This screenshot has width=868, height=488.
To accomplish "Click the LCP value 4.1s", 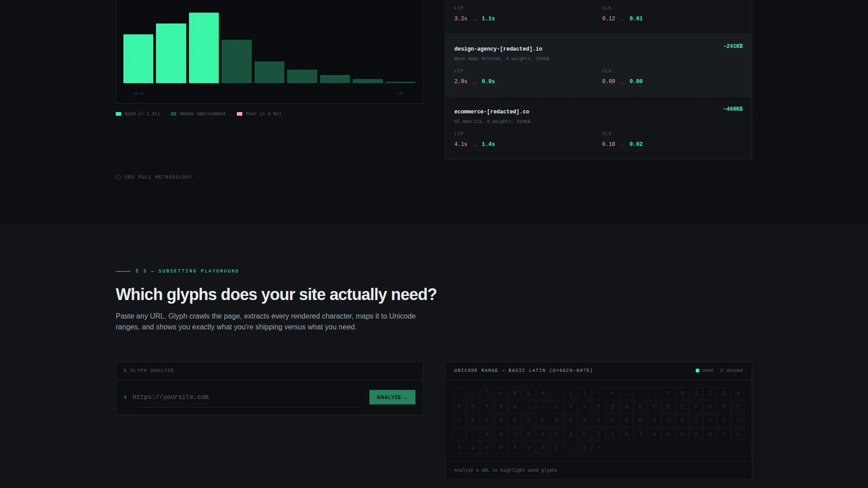I will tap(461, 144).
